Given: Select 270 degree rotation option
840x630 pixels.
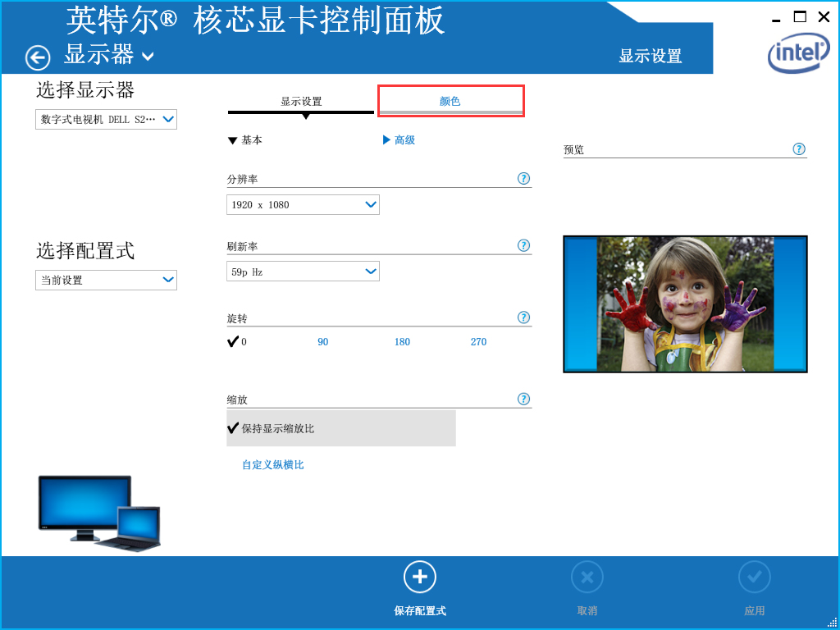Looking at the screenshot, I should pos(478,342).
